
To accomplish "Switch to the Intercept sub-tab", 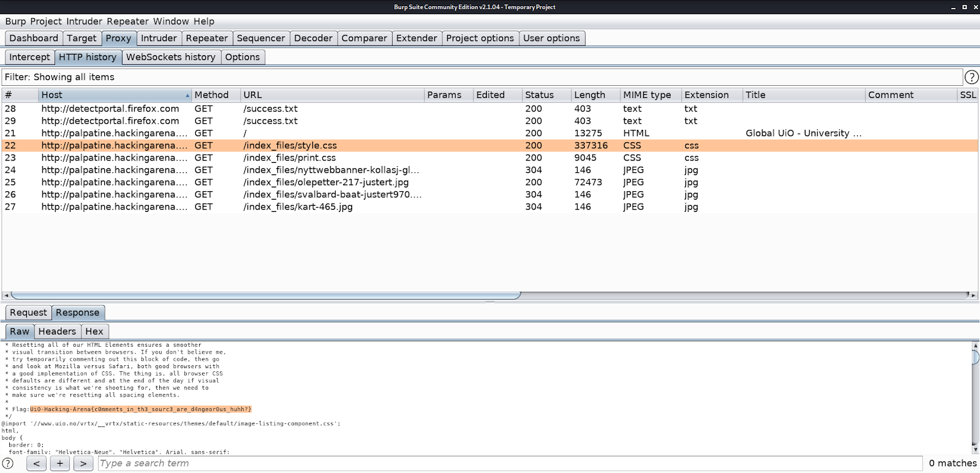I will point(29,57).
